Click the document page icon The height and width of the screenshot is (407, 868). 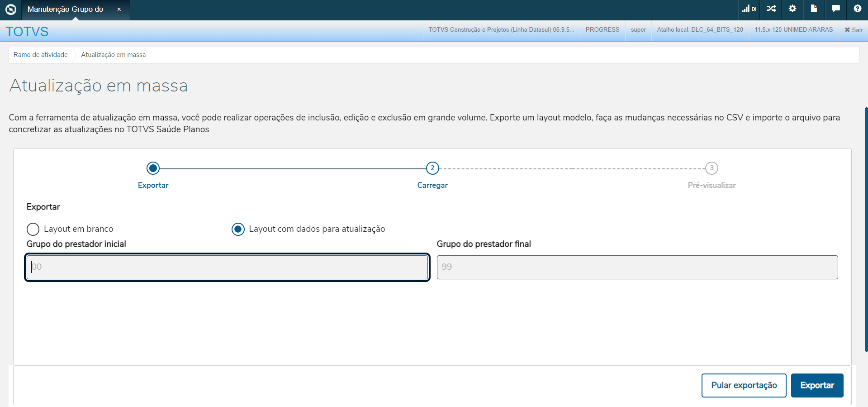click(814, 9)
